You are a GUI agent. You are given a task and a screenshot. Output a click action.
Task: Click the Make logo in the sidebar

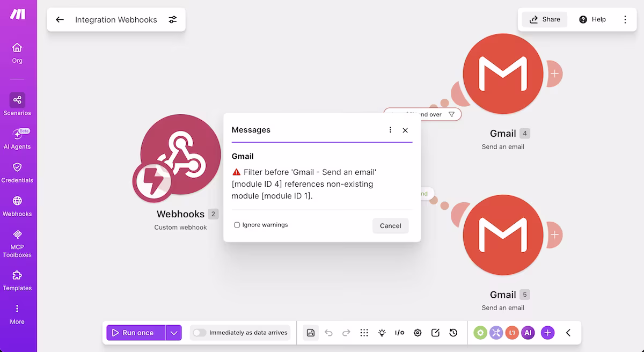pyautogui.click(x=17, y=14)
